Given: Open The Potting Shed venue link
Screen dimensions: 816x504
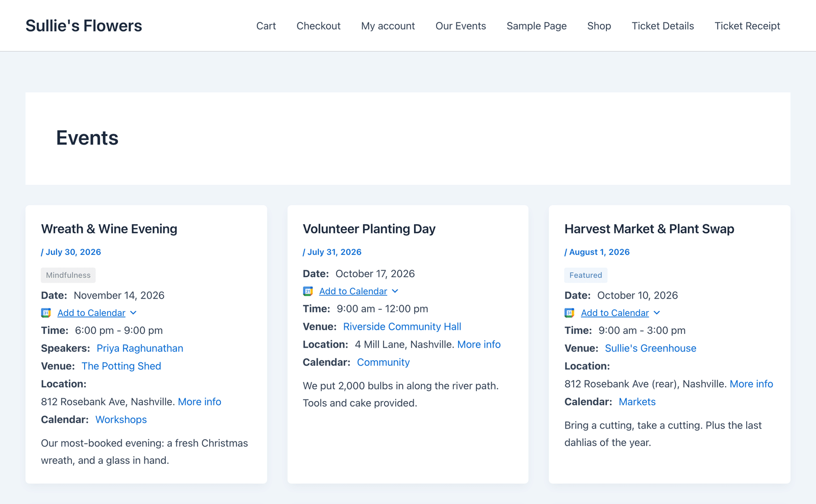Looking at the screenshot, I should [121, 366].
